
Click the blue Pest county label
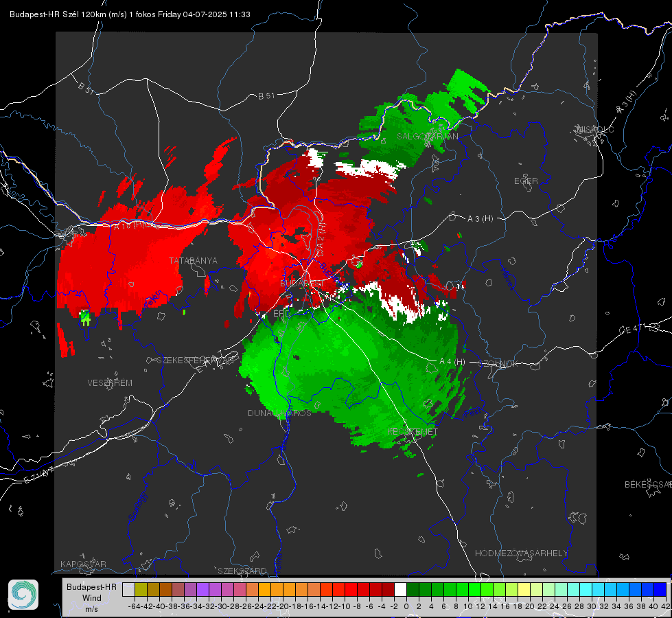[473, 413]
